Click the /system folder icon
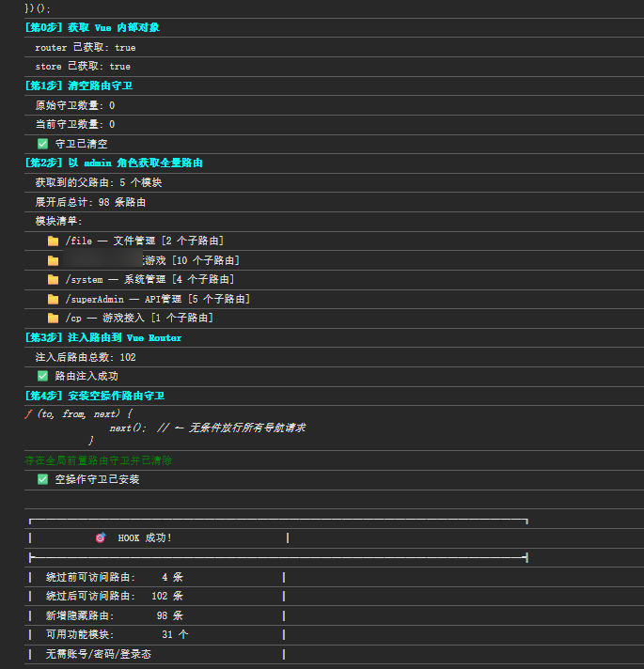The image size is (644, 669). [53, 279]
